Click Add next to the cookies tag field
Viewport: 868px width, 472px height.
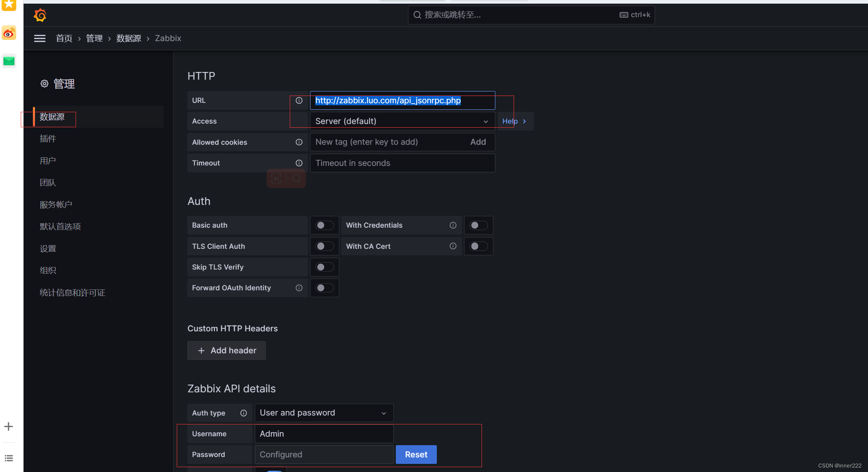point(478,142)
